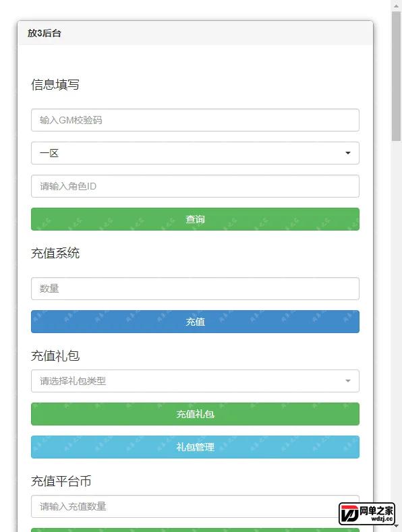This screenshot has width=402, height=532.
Task: Click the green button below 充值数量 field
Action: (x=195, y=530)
